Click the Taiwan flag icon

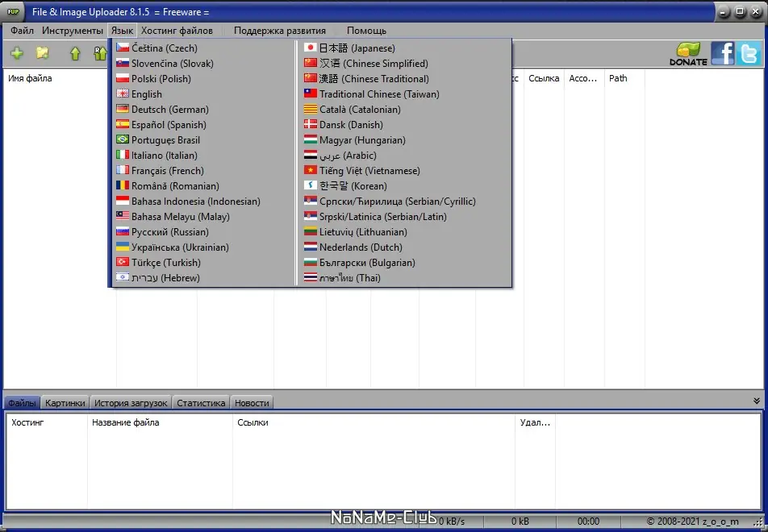311,94
